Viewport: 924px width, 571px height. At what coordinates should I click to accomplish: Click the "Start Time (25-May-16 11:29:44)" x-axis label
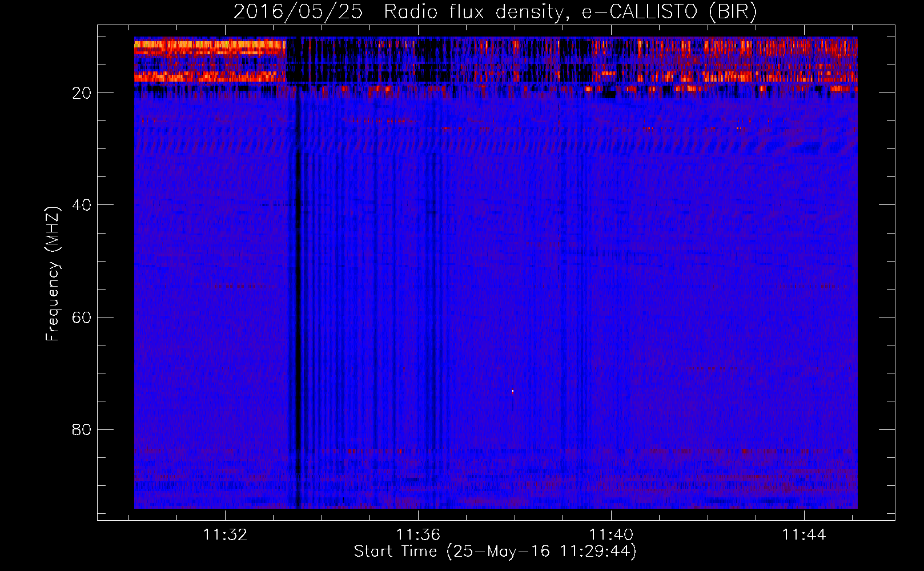(495, 552)
